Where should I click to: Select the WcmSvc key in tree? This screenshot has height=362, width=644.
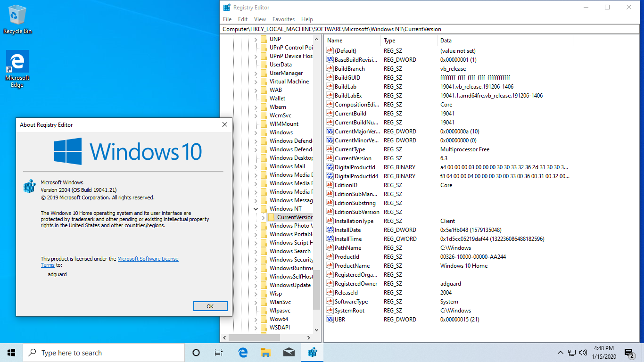click(281, 115)
